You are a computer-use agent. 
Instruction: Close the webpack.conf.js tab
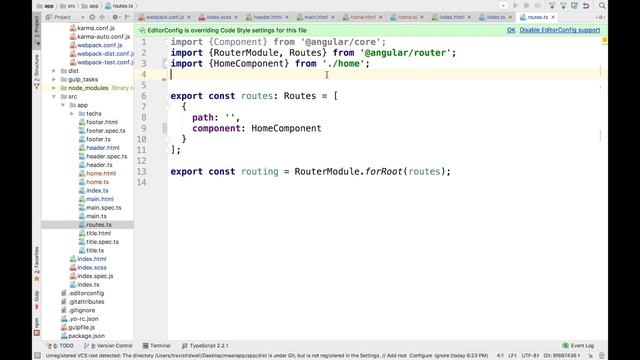[189, 17]
